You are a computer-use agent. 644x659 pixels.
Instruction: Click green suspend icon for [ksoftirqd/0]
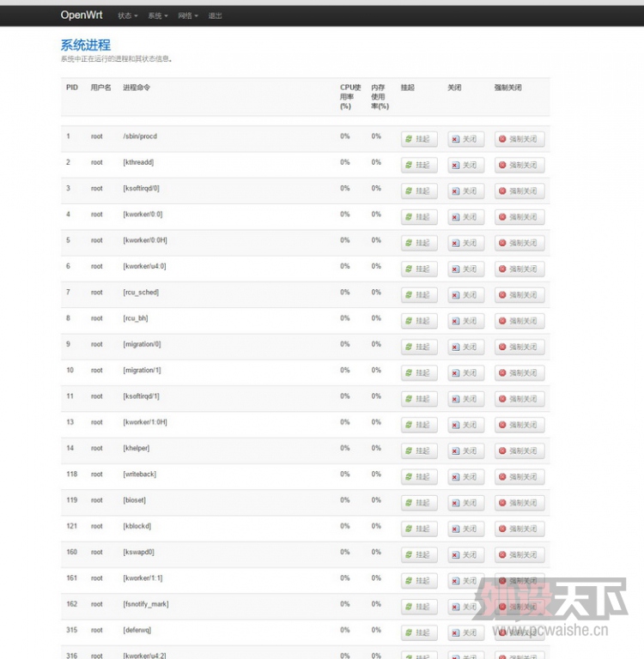(x=409, y=190)
